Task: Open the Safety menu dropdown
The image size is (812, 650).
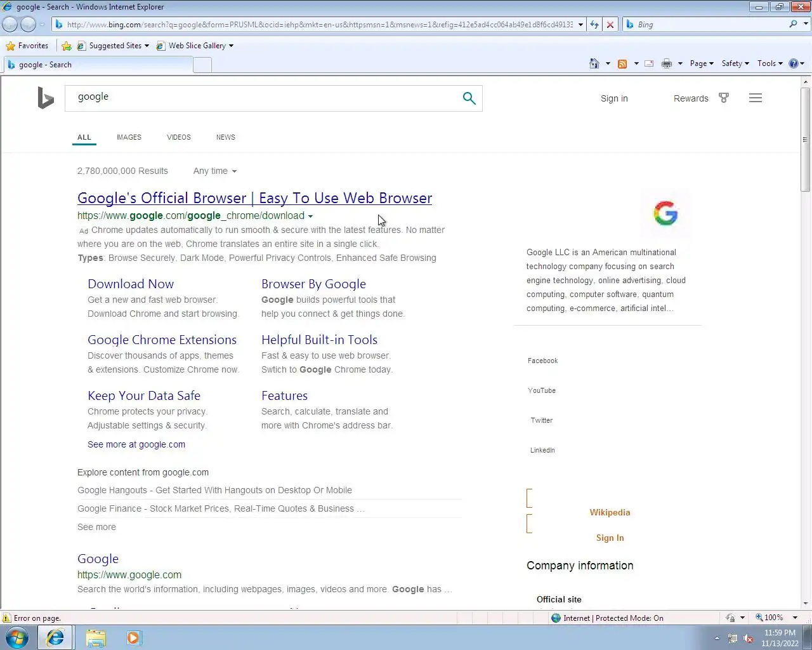Action: tap(735, 63)
